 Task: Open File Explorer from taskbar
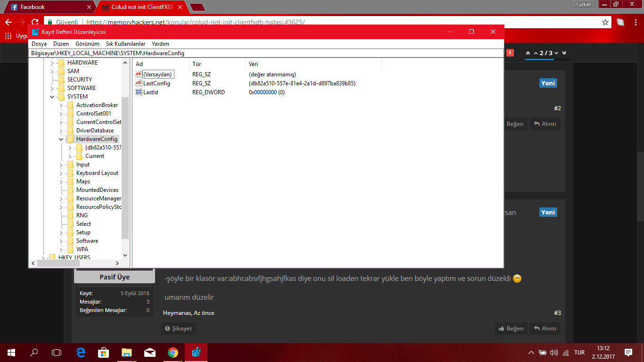(127, 353)
